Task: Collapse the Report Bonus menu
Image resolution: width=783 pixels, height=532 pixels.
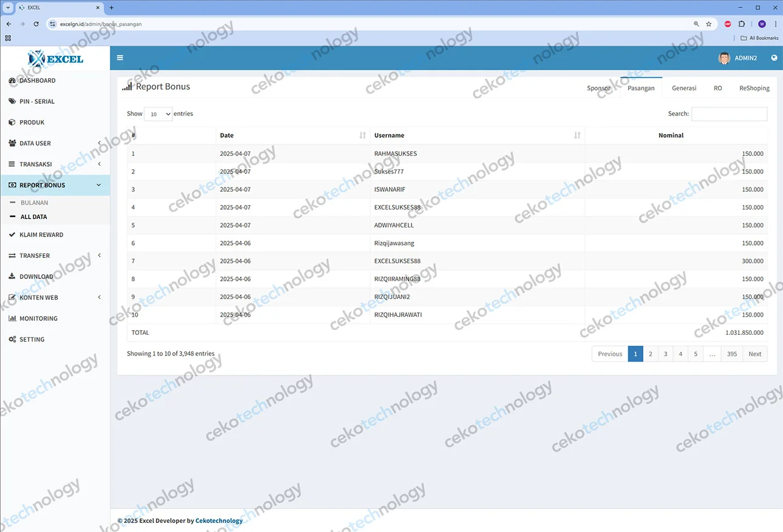Action: (x=55, y=186)
